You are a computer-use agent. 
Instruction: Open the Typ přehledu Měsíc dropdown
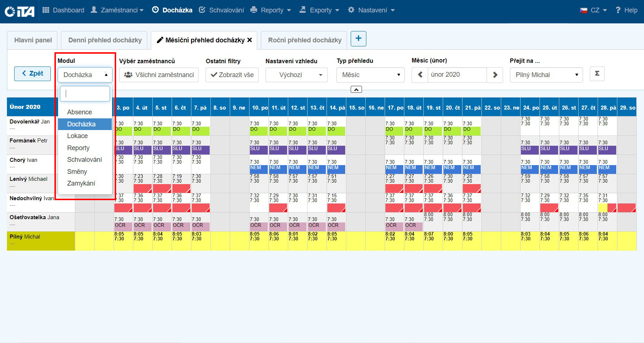coord(370,75)
